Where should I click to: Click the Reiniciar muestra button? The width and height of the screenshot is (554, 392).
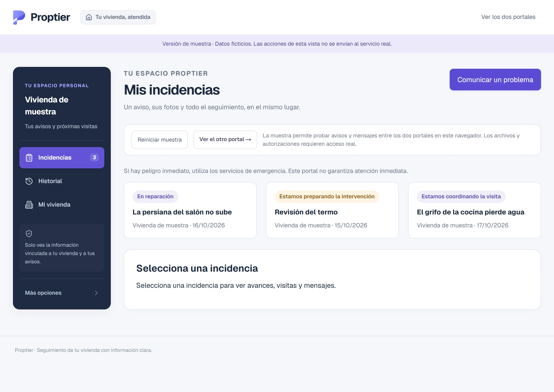[x=160, y=140]
